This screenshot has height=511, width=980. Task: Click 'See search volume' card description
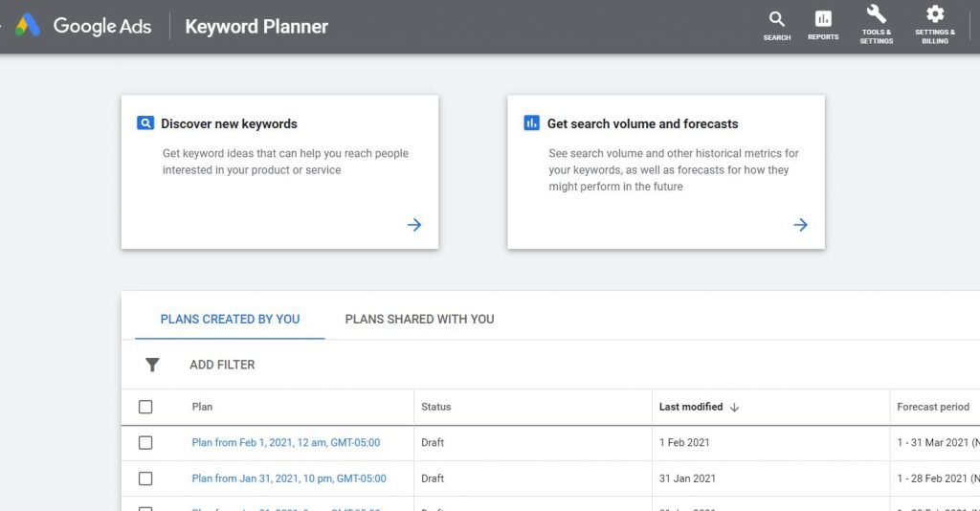674,170
